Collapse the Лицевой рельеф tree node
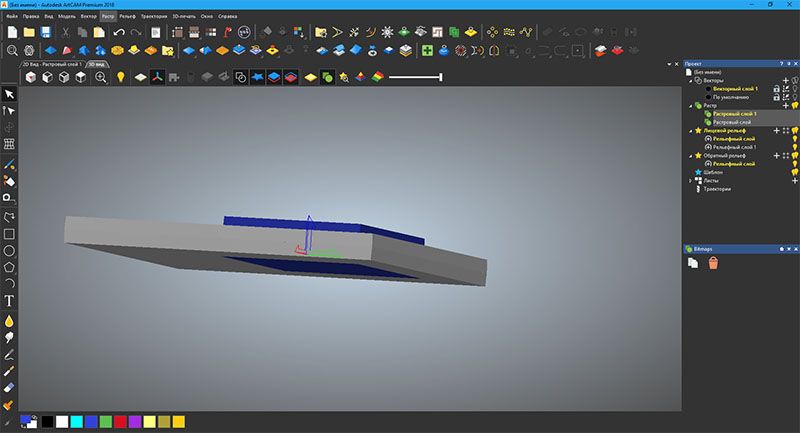This screenshot has width=800, height=433. click(x=691, y=131)
